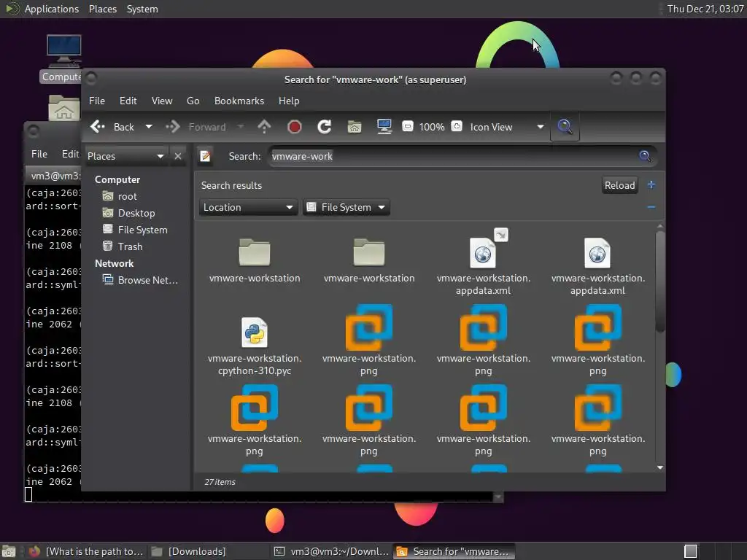
Task: Click the show desktop icon in taskbar
Action: pyautogui.click(x=9, y=551)
